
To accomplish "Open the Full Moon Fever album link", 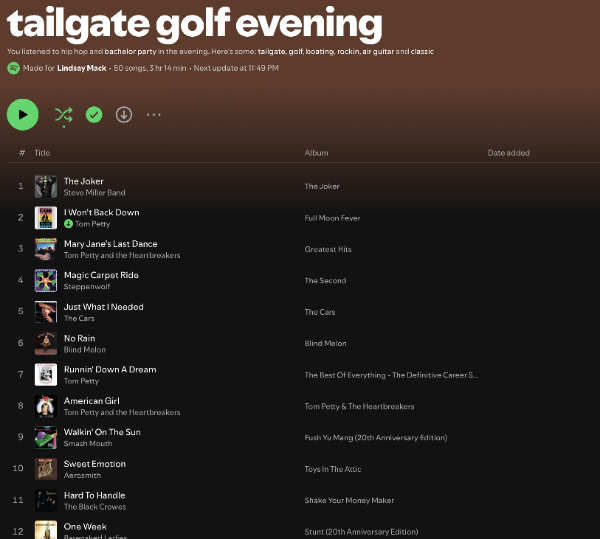I will 332,218.
